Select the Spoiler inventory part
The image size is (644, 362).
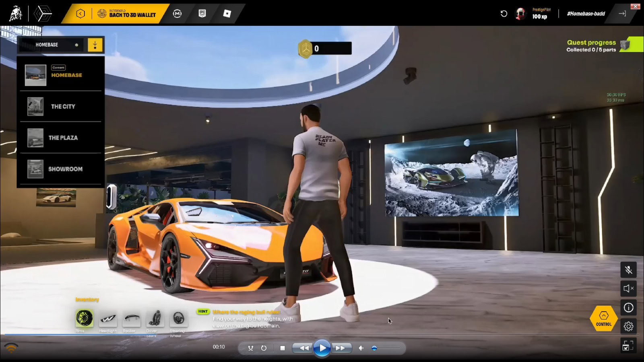tap(132, 319)
